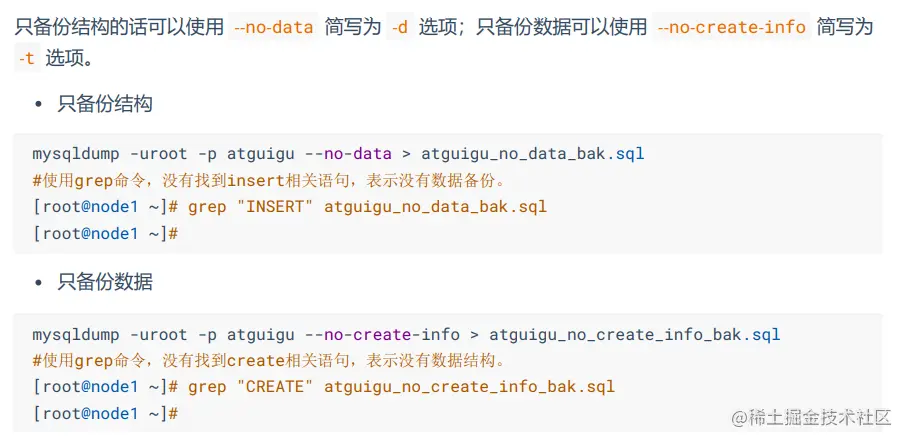The width and height of the screenshot is (907, 443).
Task: Click atguigu_no_data_bak.sql filename in mysqldump command
Action: click(532, 154)
